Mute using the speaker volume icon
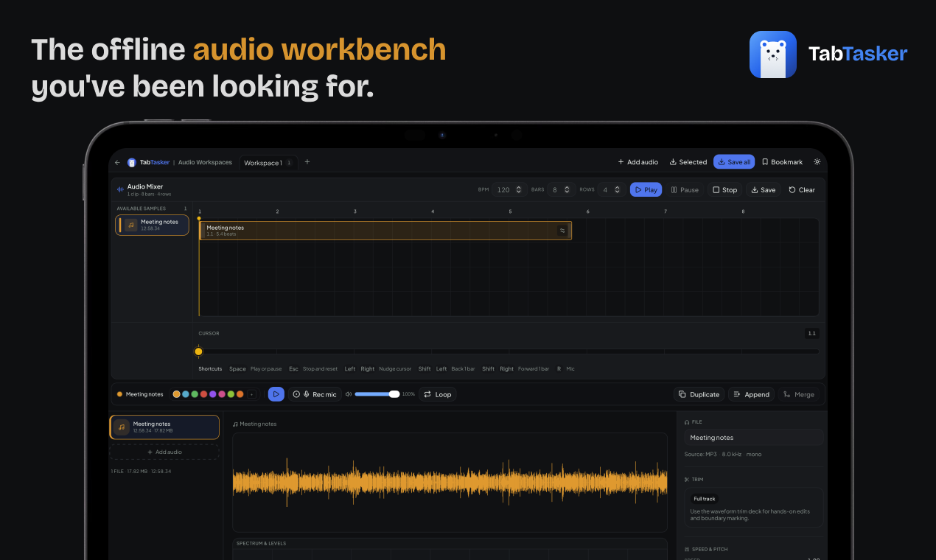Viewport: 936px width, 560px height. point(349,394)
